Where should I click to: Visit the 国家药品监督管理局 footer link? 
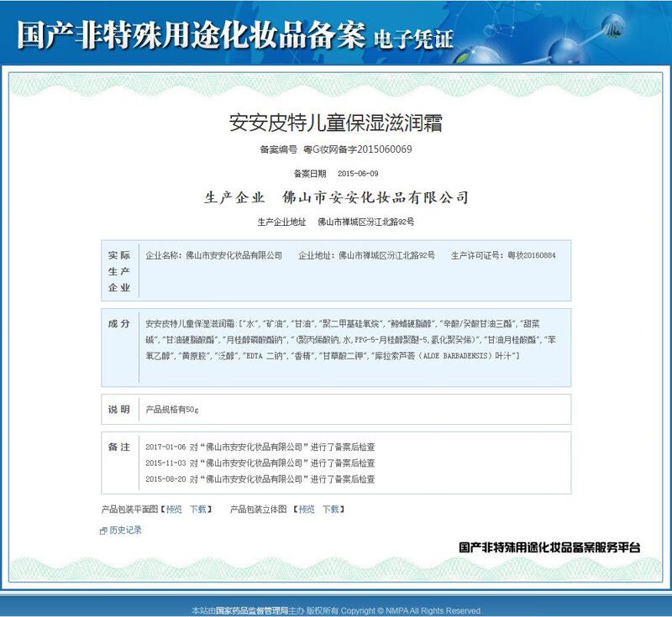coord(252,610)
